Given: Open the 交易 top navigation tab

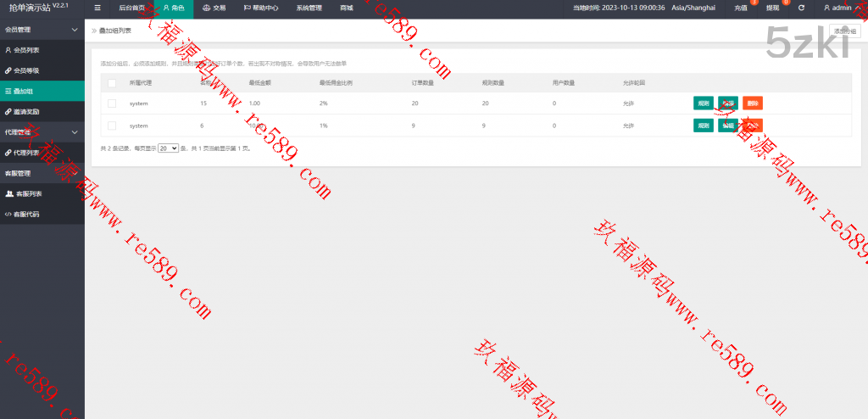Looking at the screenshot, I should pyautogui.click(x=214, y=8).
